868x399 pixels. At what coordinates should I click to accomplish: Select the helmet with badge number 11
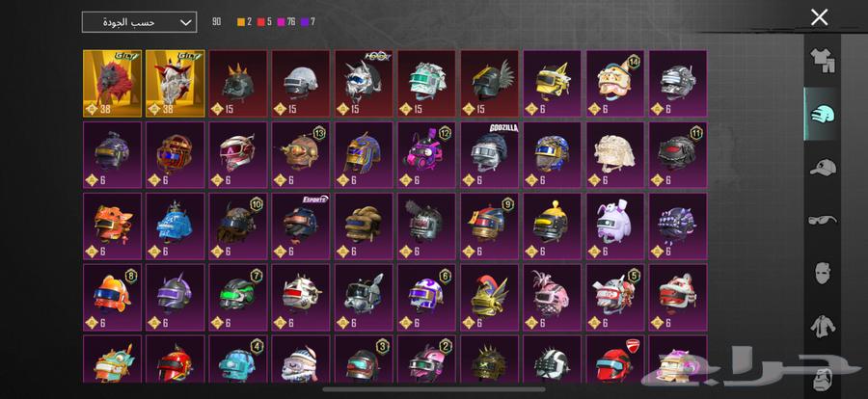pyautogui.click(x=678, y=155)
